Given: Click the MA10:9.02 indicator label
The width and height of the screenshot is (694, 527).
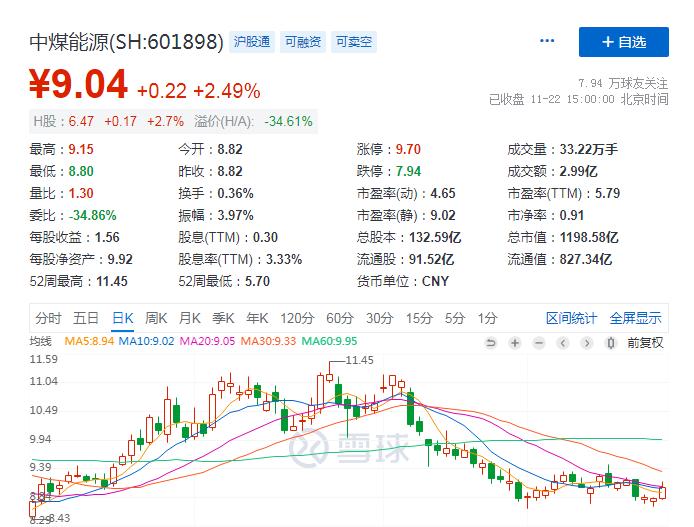Looking at the screenshot, I should (147, 341).
